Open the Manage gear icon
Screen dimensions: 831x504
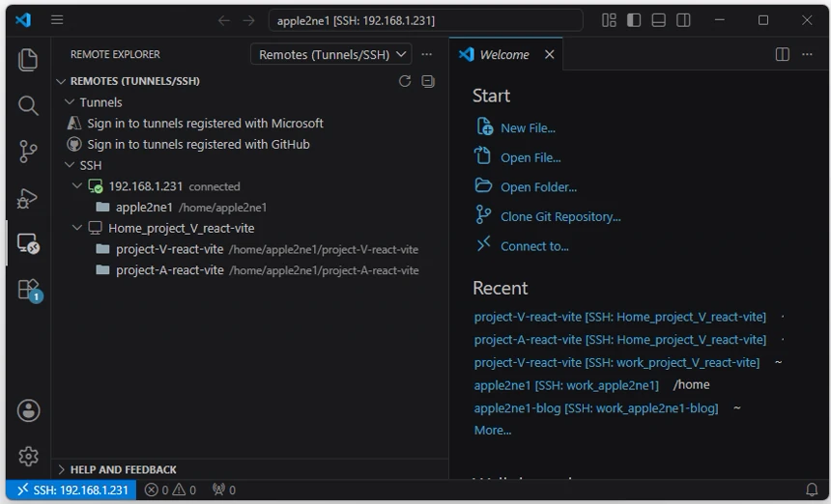(x=28, y=456)
